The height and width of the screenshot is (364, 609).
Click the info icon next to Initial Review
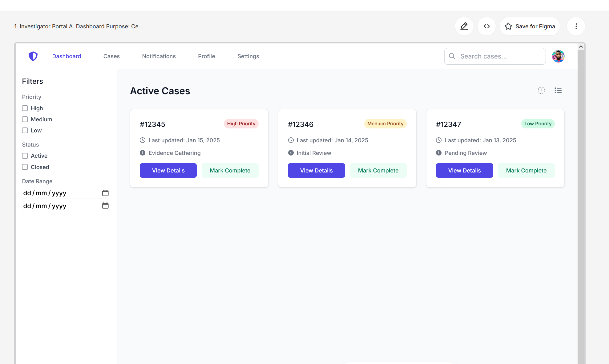click(291, 153)
